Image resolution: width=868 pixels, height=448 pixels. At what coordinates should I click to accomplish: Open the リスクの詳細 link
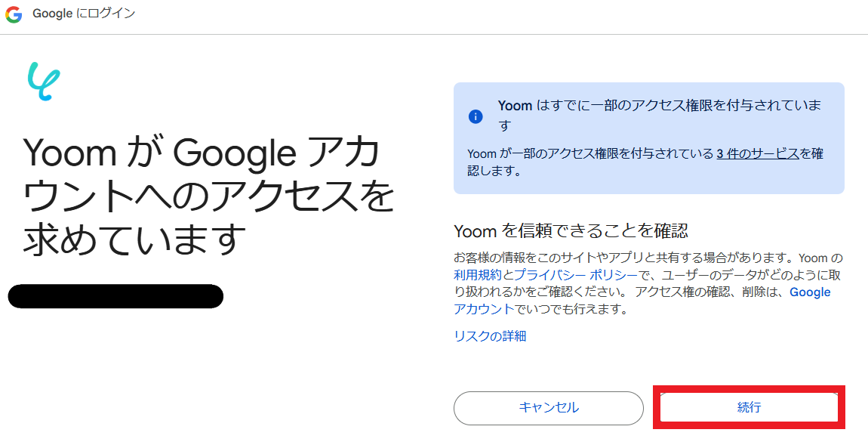click(x=490, y=336)
